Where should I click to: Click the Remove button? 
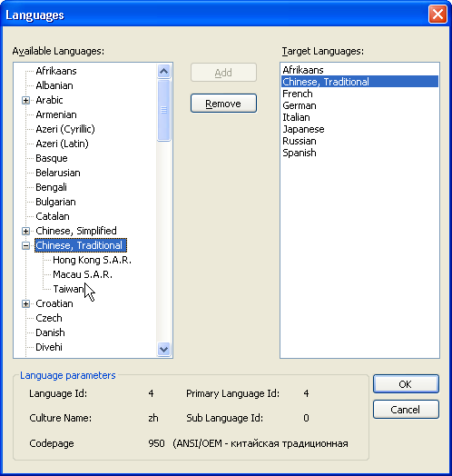(x=223, y=104)
